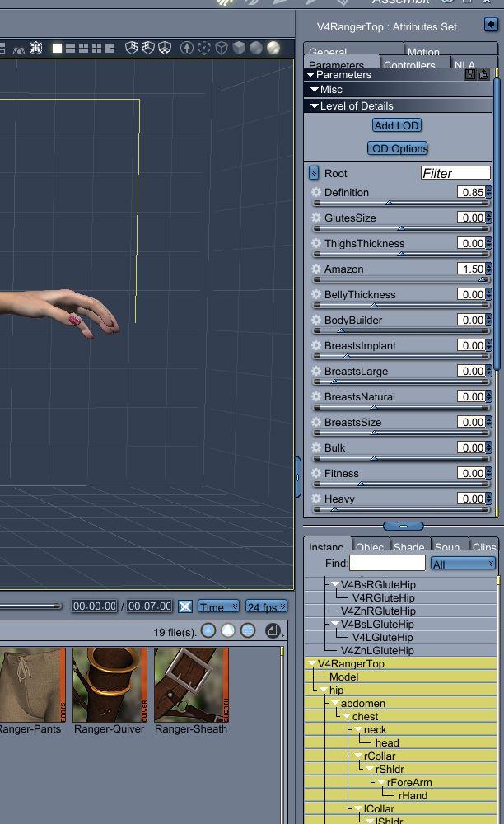Image resolution: width=504 pixels, height=824 pixels.
Task: Open the browser file options menu icon
Action: [x=273, y=630]
